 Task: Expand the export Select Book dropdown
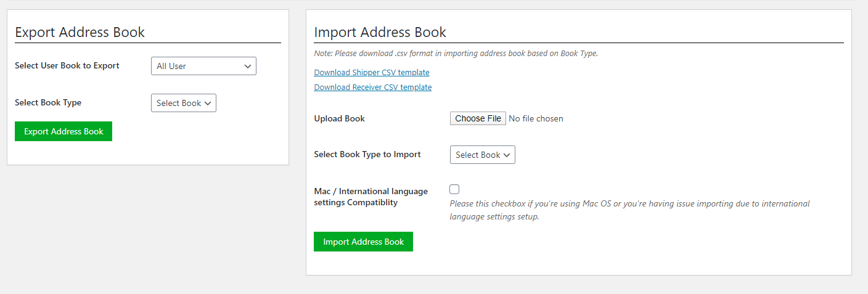point(184,103)
